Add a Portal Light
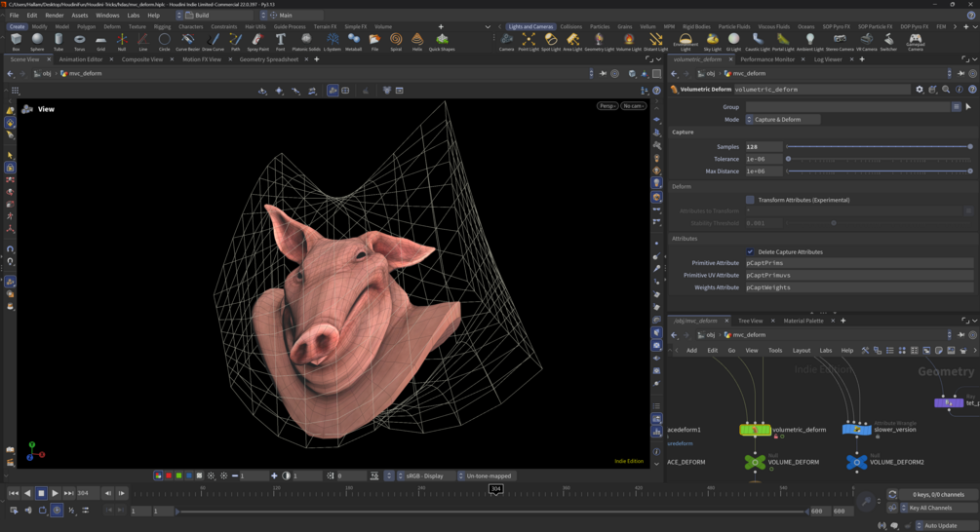 (782, 42)
